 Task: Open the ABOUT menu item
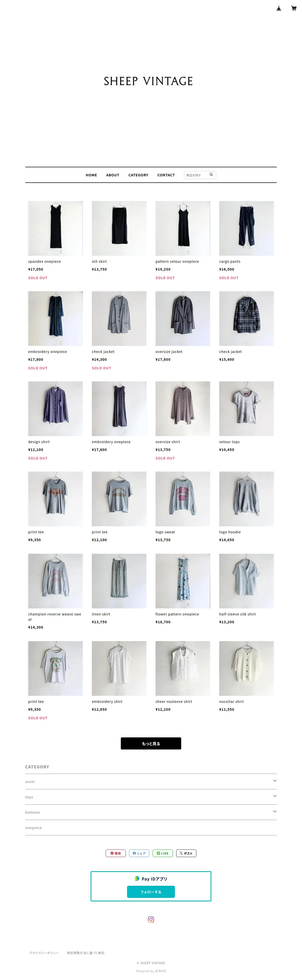[112, 175]
